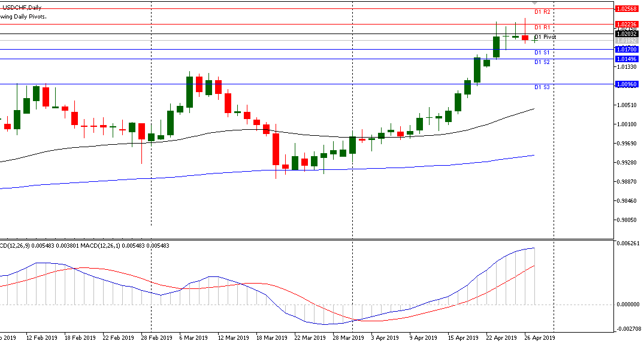
Task: Click the red 1.02568 price tag
Action: coord(627,9)
